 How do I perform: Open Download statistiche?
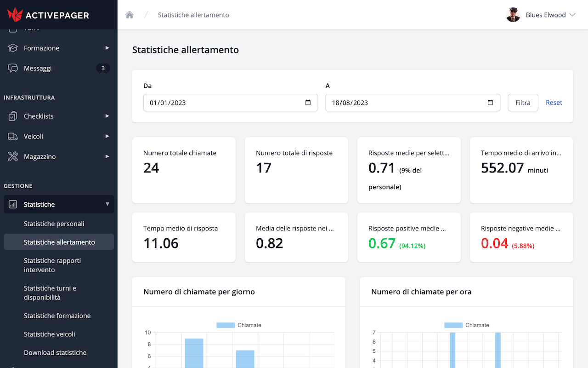(x=55, y=352)
